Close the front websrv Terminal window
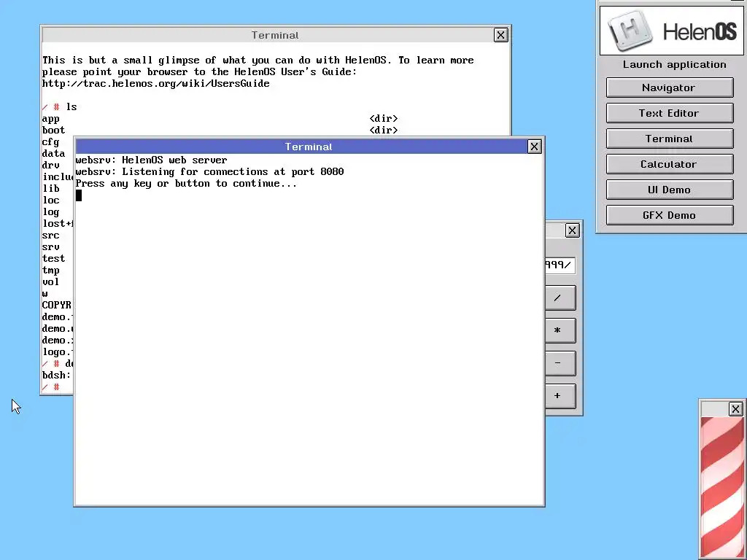The height and width of the screenshot is (560, 747). [534, 147]
